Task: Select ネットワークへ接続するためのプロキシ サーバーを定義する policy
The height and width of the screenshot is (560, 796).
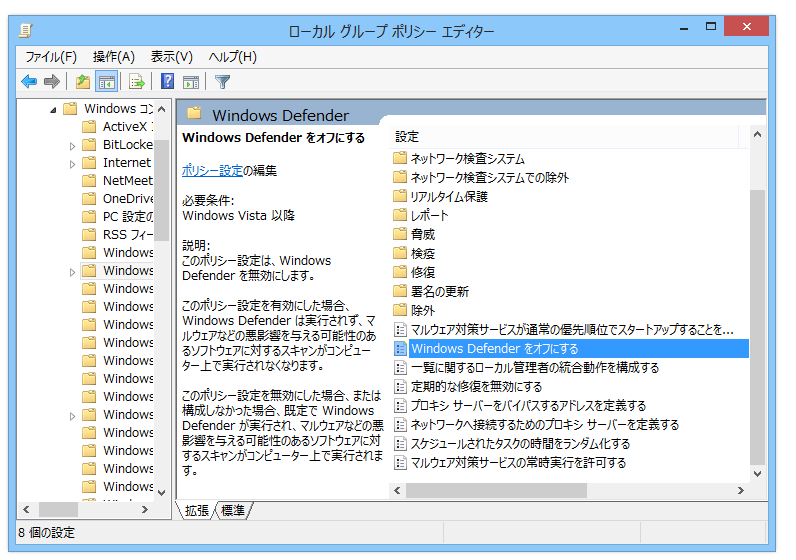Action: tap(537, 424)
